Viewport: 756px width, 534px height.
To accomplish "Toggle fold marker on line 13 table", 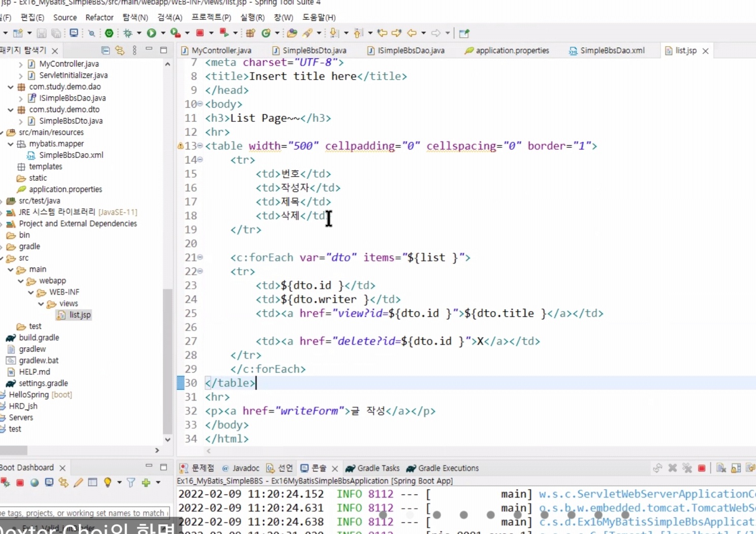I will 200,146.
